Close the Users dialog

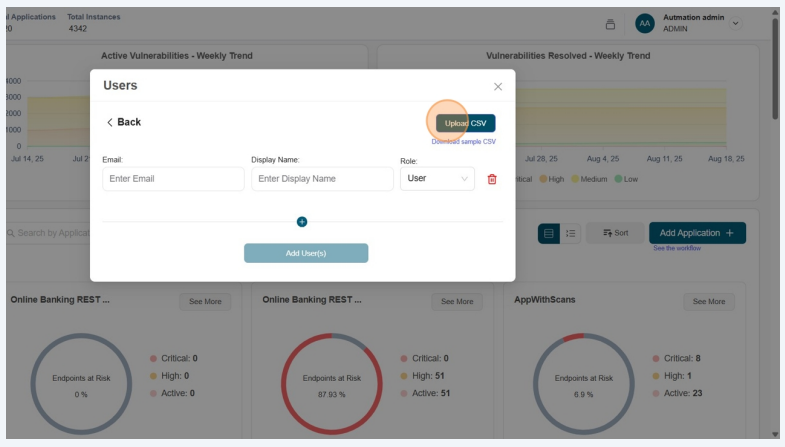pos(498,87)
